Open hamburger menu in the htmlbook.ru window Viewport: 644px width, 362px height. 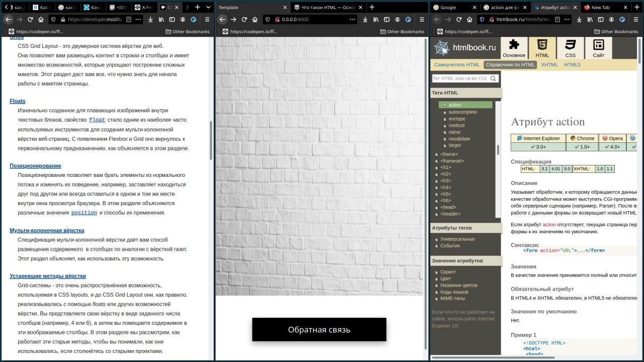(x=636, y=19)
